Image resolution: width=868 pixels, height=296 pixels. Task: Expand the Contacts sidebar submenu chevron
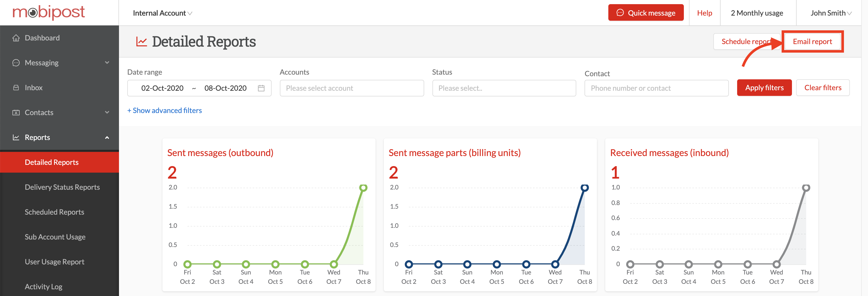[107, 112]
